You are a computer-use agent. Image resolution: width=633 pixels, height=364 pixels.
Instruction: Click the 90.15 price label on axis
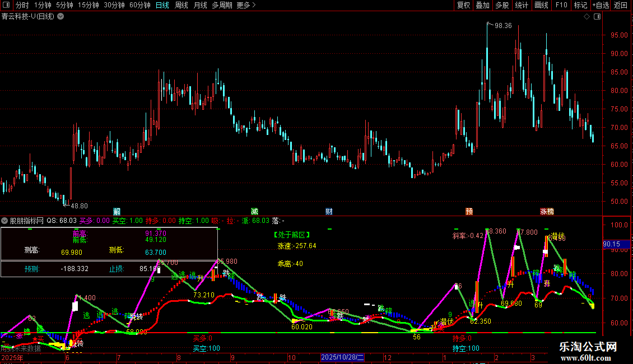(612, 244)
